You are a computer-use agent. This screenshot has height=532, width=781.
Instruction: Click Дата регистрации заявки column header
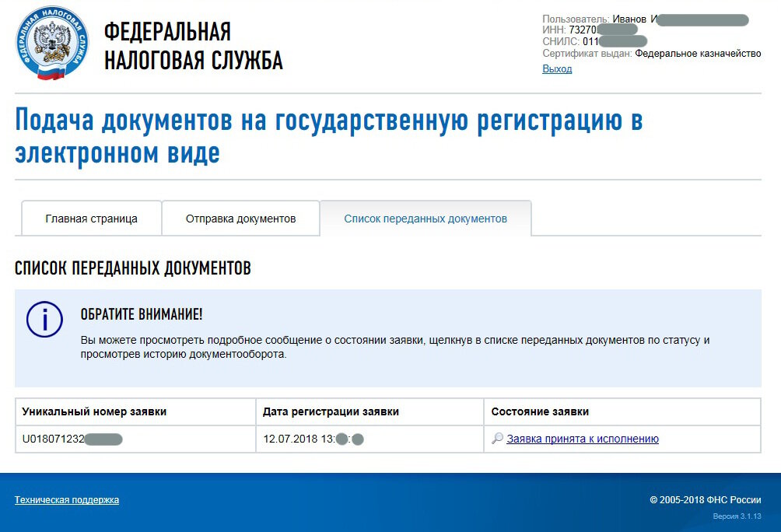[369, 411]
